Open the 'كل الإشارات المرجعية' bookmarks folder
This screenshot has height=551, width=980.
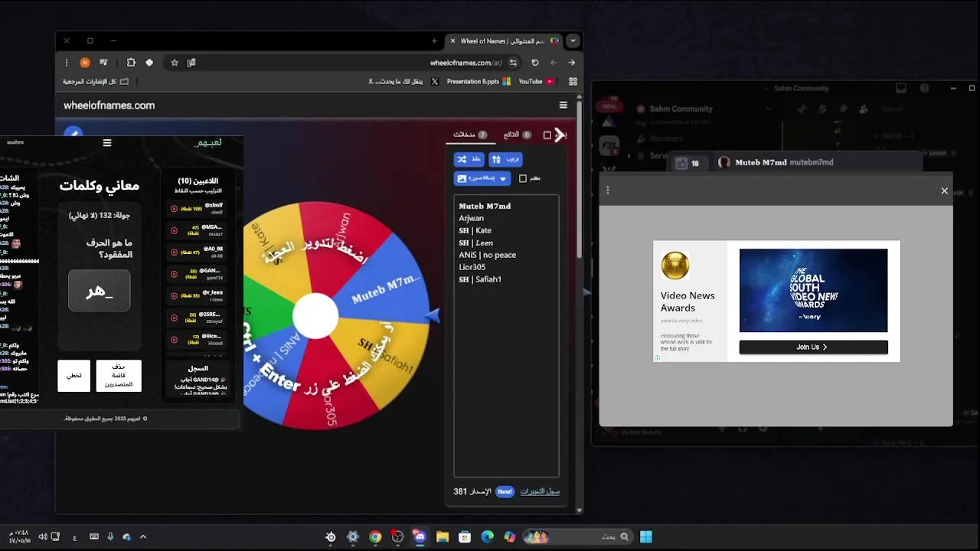click(x=96, y=81)
